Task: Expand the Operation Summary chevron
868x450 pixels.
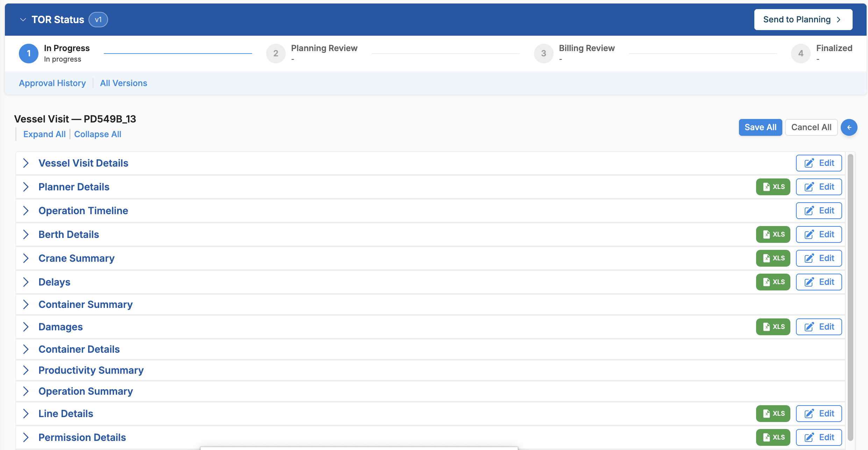Action: coord(26,391)
